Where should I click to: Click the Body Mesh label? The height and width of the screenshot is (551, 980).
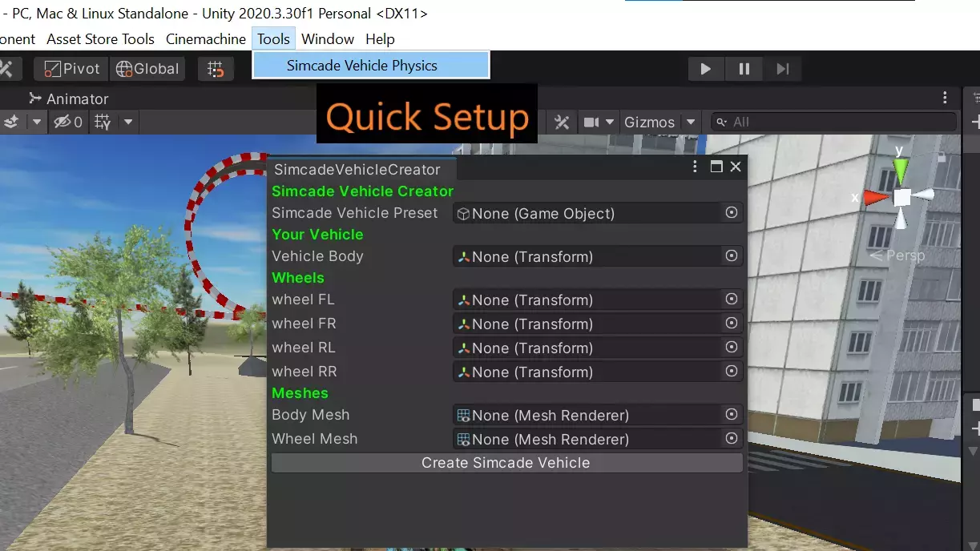point(310,415)
